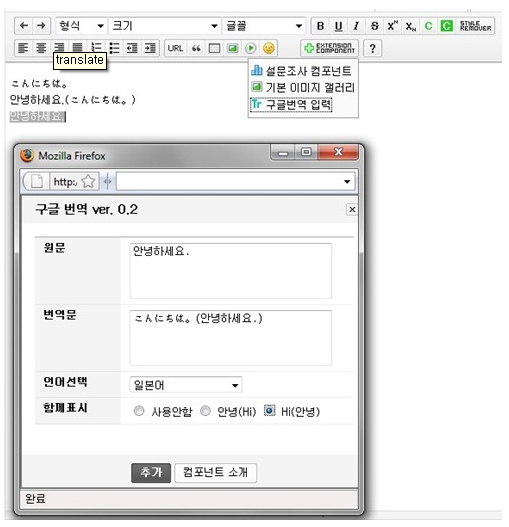Choose 설문조사 컴포넌트 from the menu
This screenshot has width=509, height=527.
pyautogui.click(x=301, y=71)
